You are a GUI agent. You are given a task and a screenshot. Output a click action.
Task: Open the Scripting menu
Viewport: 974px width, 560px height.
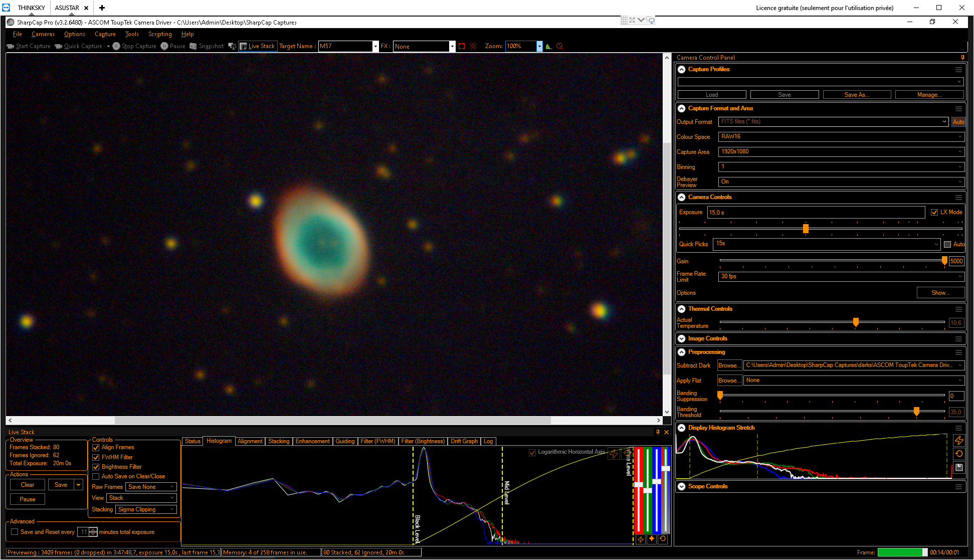(x=160, y=34)
